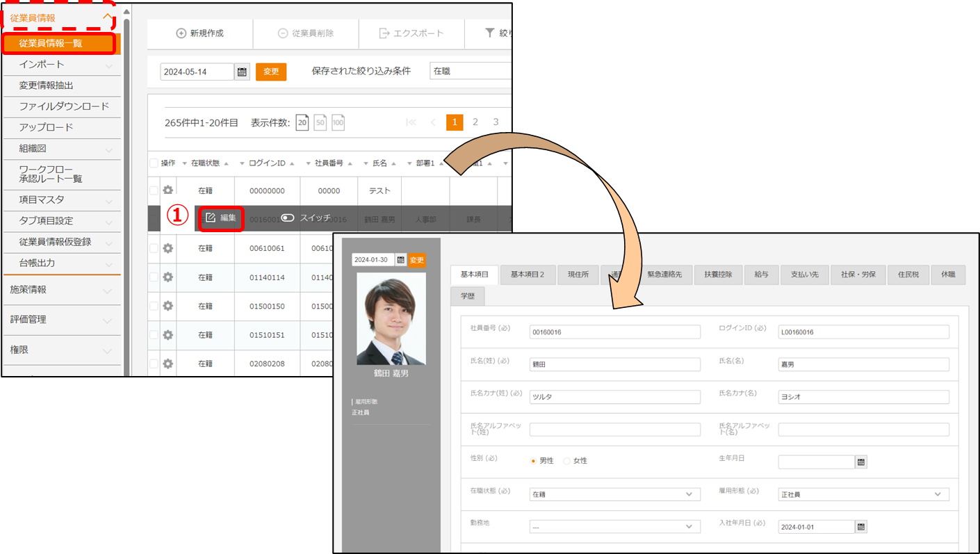Switch to the 給与 tab
Image resolution: width=980 pixels, height=554 pixels.
click(761, 275)
